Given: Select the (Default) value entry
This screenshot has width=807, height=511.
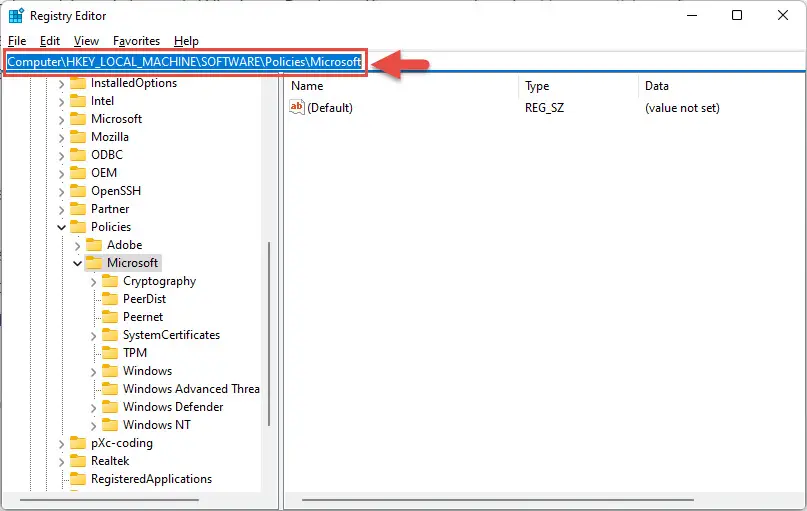Looking at the screenshot, I should [330, 108].
